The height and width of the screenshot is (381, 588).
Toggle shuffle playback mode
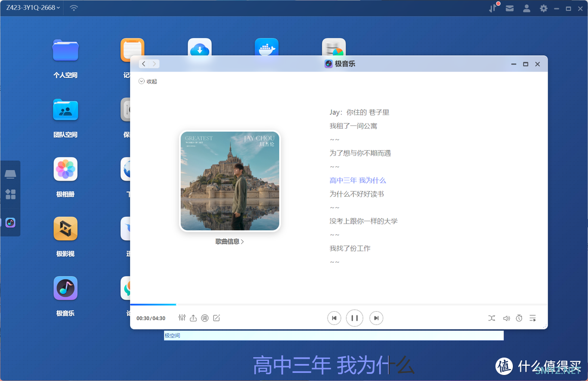[492, 318]
